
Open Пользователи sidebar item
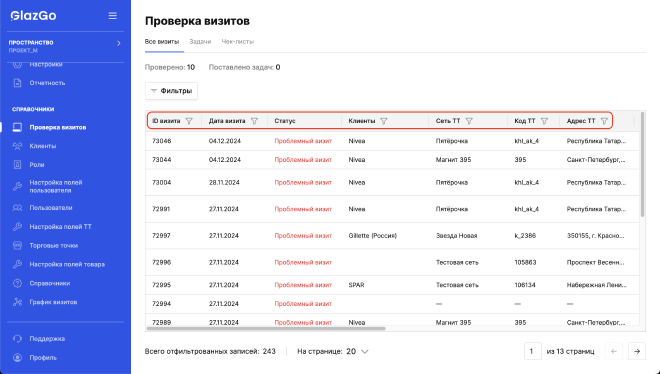pyautogui.click(x=51, y=208)
